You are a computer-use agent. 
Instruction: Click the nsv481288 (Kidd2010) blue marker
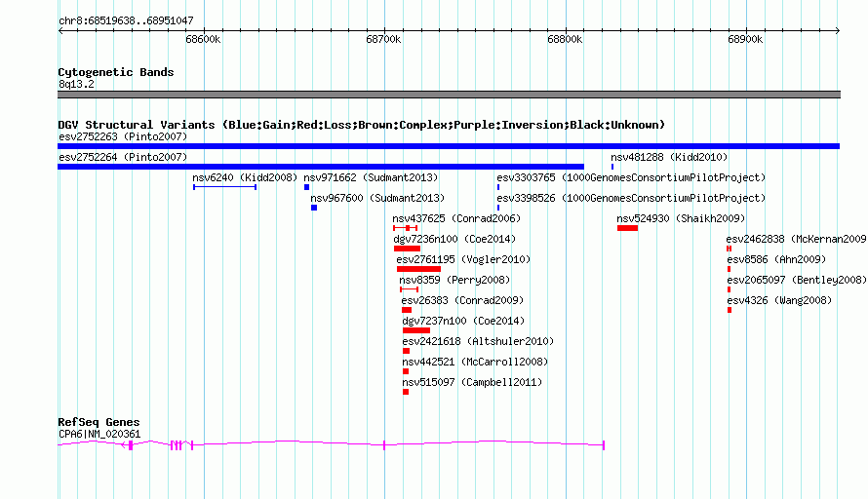612,167
